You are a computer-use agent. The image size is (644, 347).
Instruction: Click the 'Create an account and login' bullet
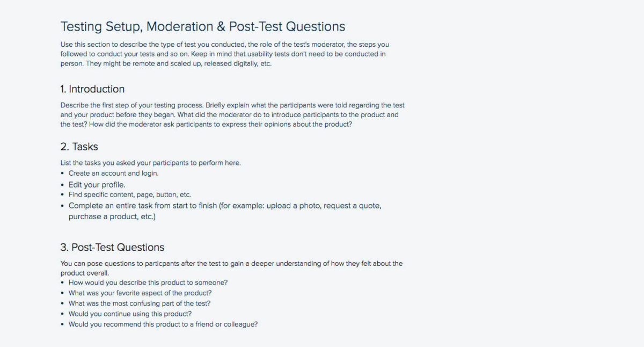pyautogui.click(x=113, y=173)
